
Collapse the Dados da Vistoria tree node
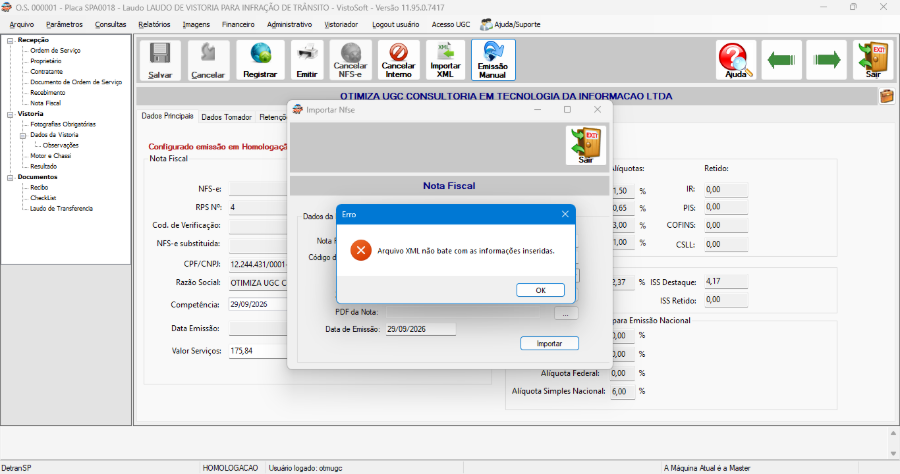pyautogui.click(x=23, y=135)
